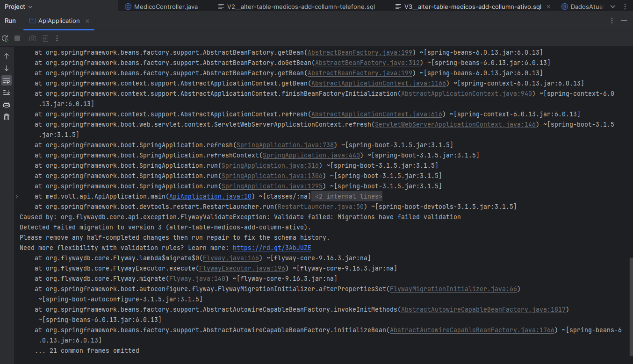
Task: Switch to the DadosAtua... editor tab
Action: pos(582,7)
